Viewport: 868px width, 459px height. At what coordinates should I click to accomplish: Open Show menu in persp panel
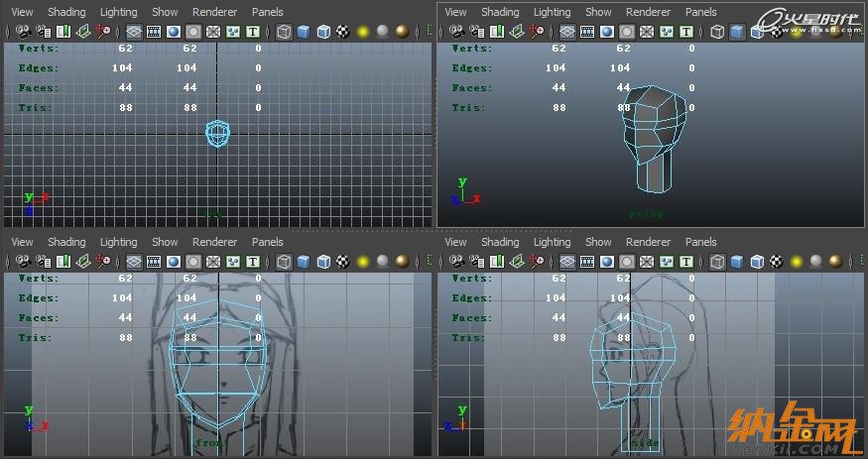coord(598,12)
